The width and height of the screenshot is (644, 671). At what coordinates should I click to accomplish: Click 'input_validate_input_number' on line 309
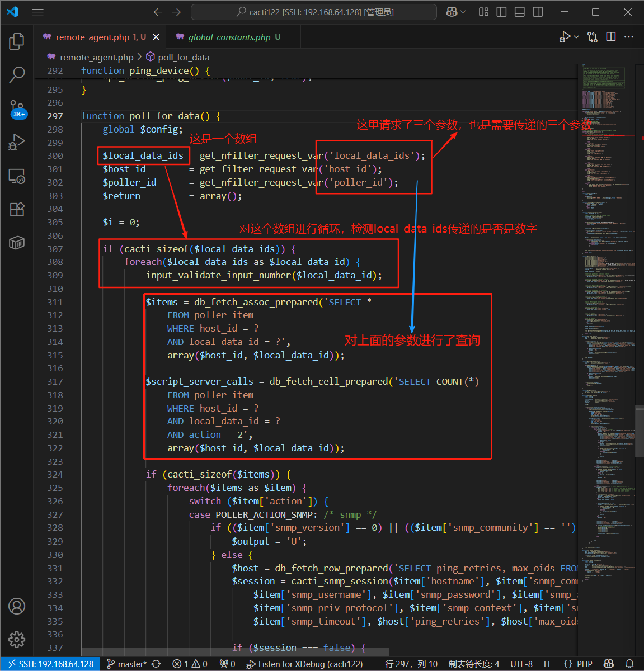point(219,275)
